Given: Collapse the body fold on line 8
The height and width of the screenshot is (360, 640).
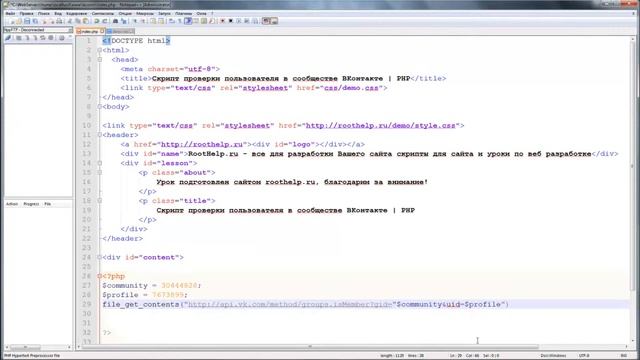Looking at the screenshot, I should [100, 107].
